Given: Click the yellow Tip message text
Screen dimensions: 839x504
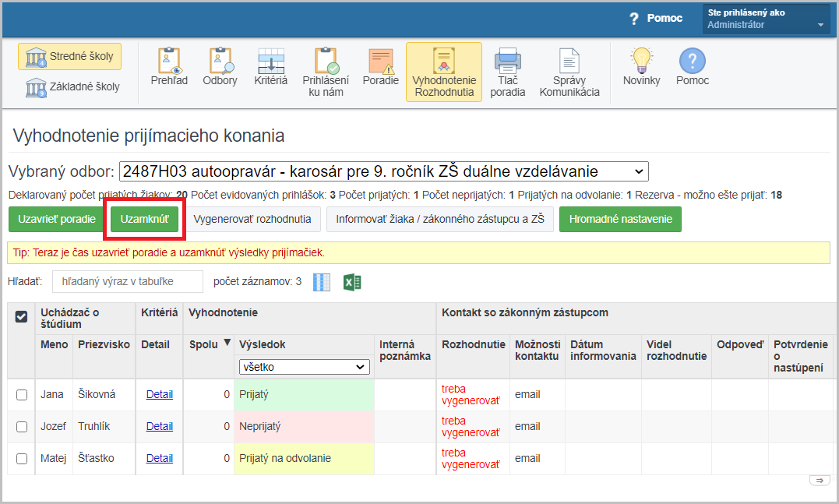Looking at the screenshot, I should [168, 252].
